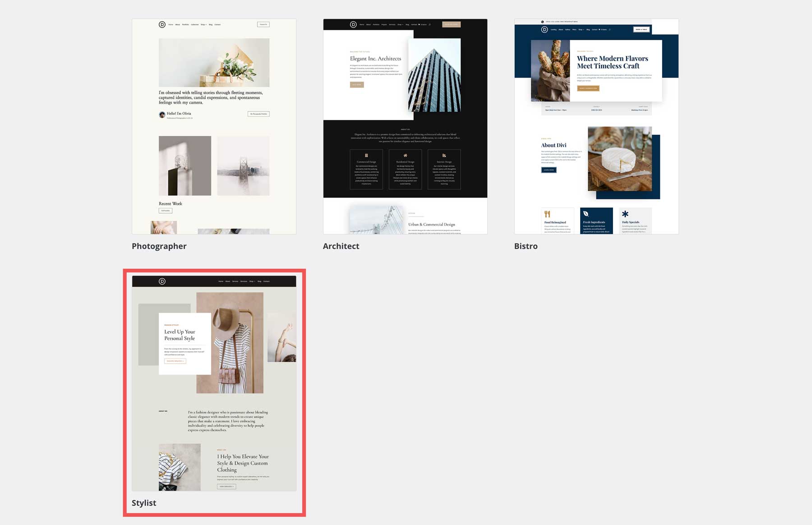Open the shopping cart icon in the Architect navbar
The image size is (812, 525).
[419, 25]
